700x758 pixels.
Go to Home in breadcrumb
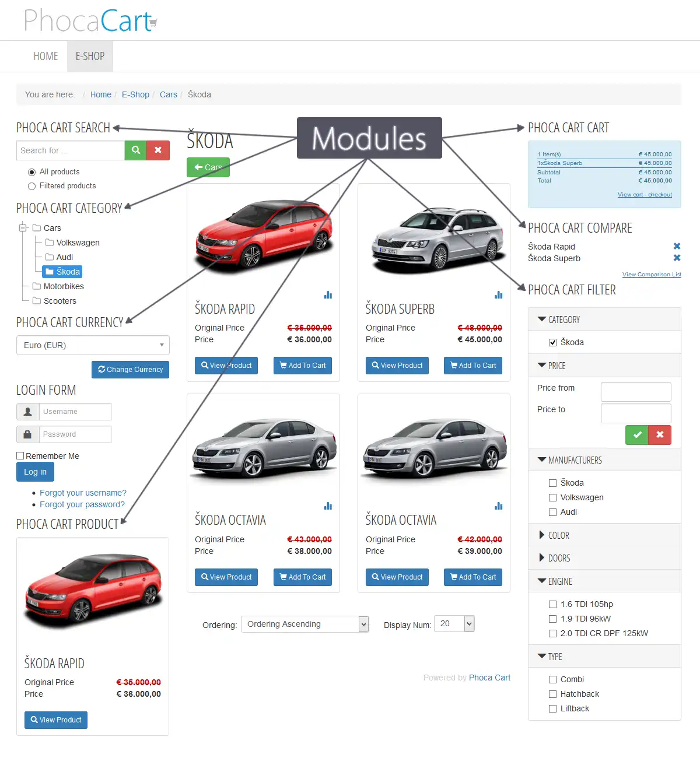pyautogui.click(x=101, y=94)
